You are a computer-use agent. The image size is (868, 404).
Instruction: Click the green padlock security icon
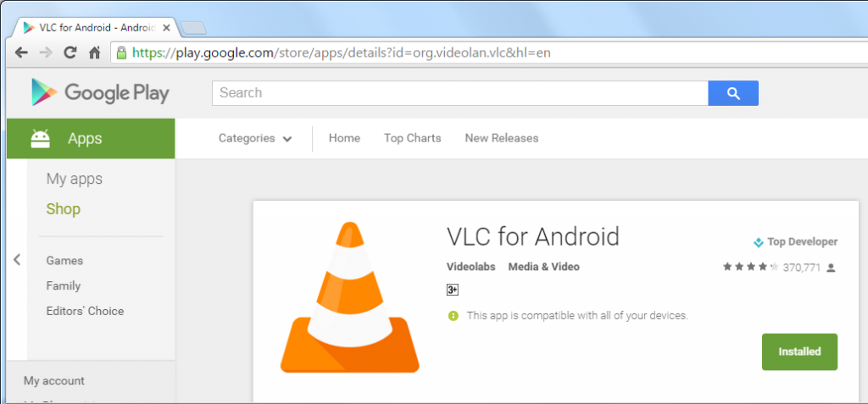pyautogui.click(x=122, y=53)
